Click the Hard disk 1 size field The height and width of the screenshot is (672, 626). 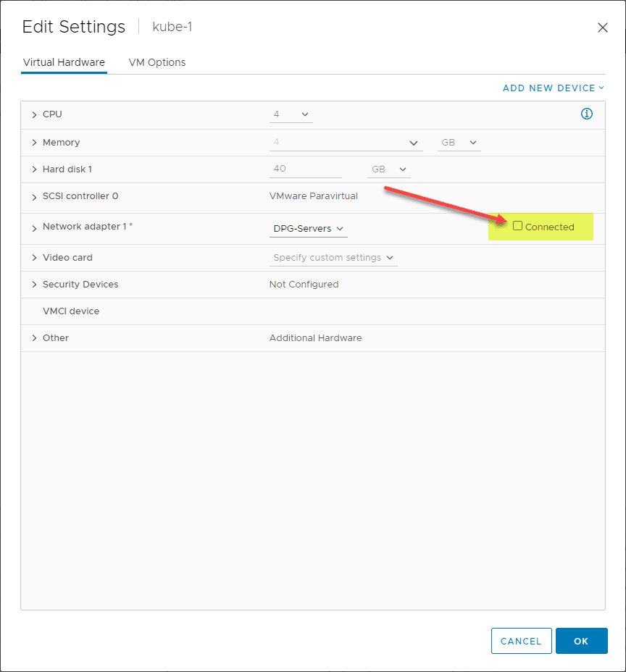pos(305,169)
